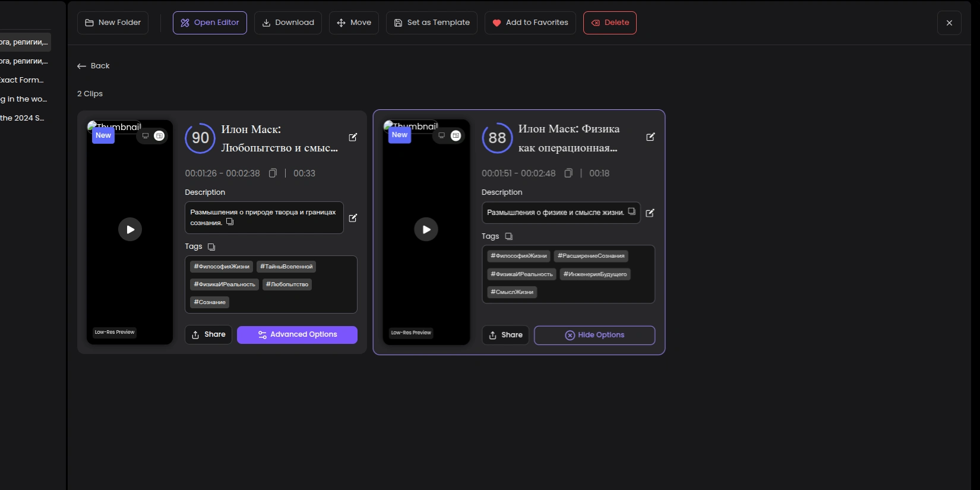The image size is (980, 490).
Task: Copy description about физике и смысле жизни
Action: tap(631, 211)
